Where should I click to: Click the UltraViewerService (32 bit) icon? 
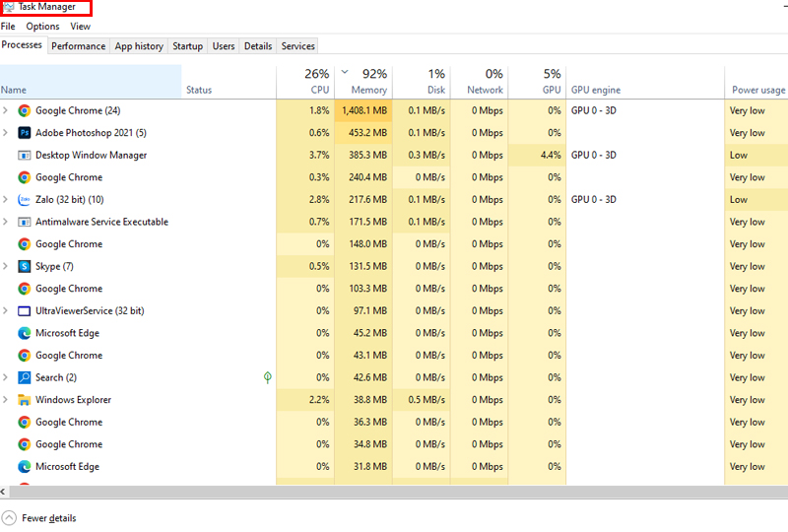point(25,311)
